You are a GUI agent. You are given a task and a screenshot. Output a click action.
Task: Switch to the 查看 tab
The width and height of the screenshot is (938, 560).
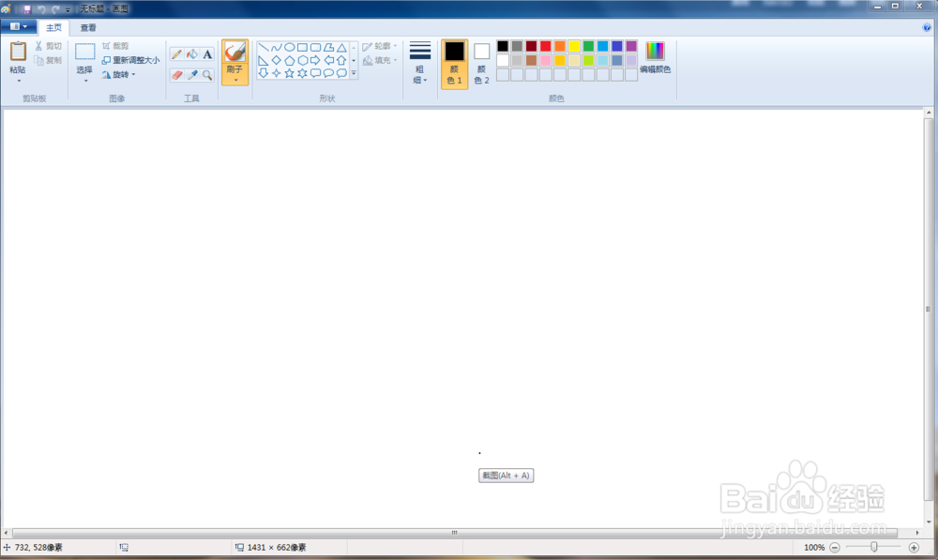88,27
